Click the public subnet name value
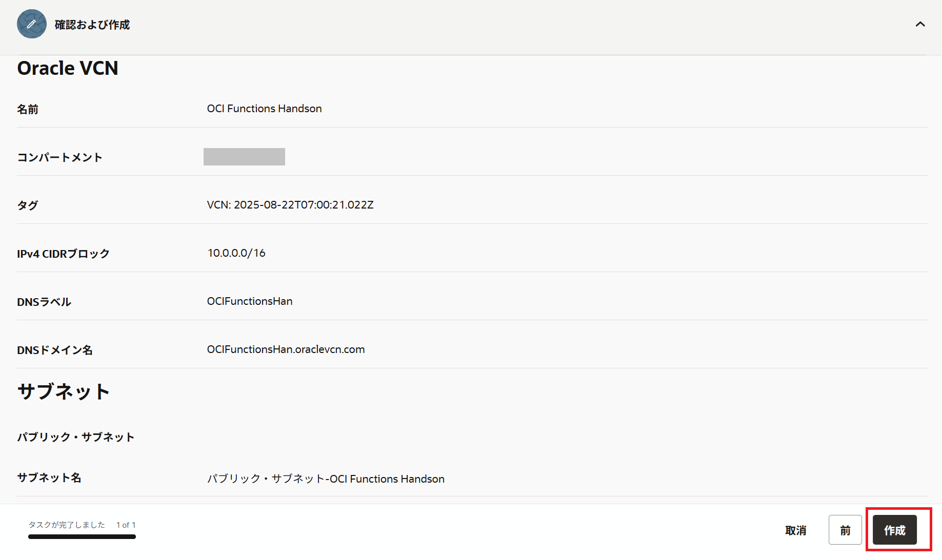Image resolution: width=942 pixels, height=560 pixels. point(326,479)
